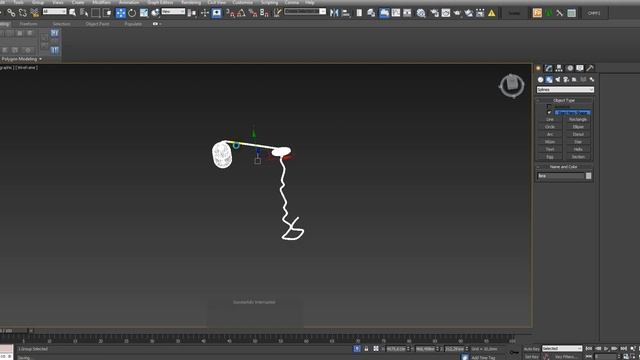Switch to Modify command panel tab
This screenshot has height=360, width=640.
point(549,68)
